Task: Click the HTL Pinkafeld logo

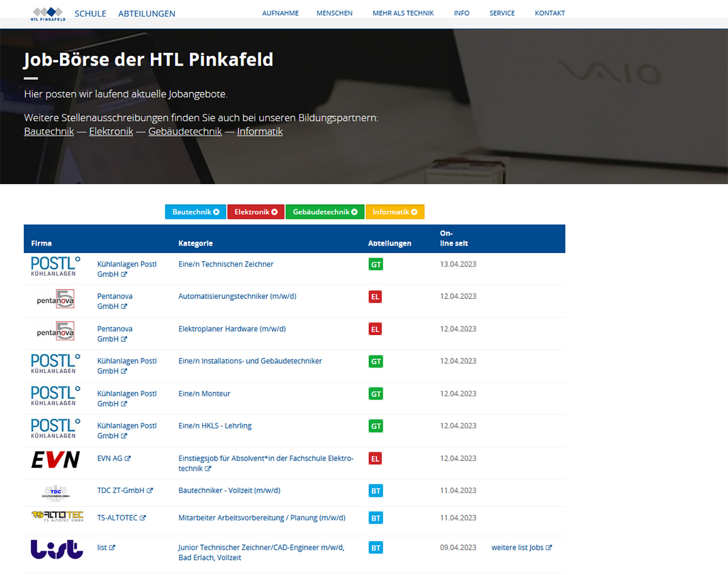Action: (x=48, y=14)
